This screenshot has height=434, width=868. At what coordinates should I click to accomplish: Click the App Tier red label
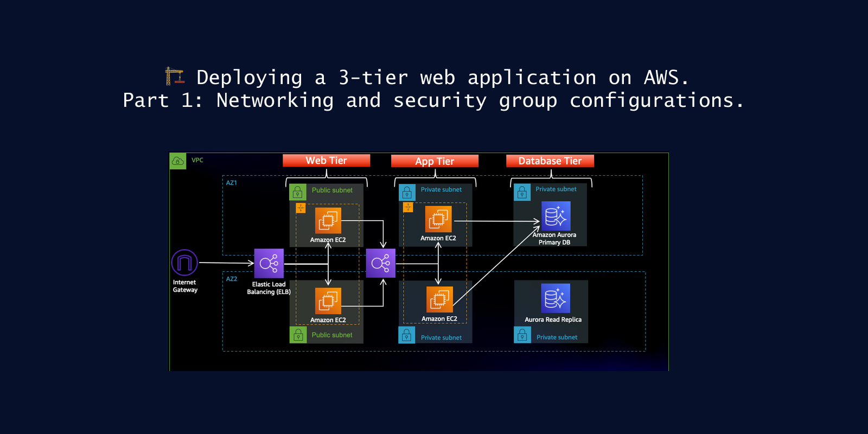[435, 161]
